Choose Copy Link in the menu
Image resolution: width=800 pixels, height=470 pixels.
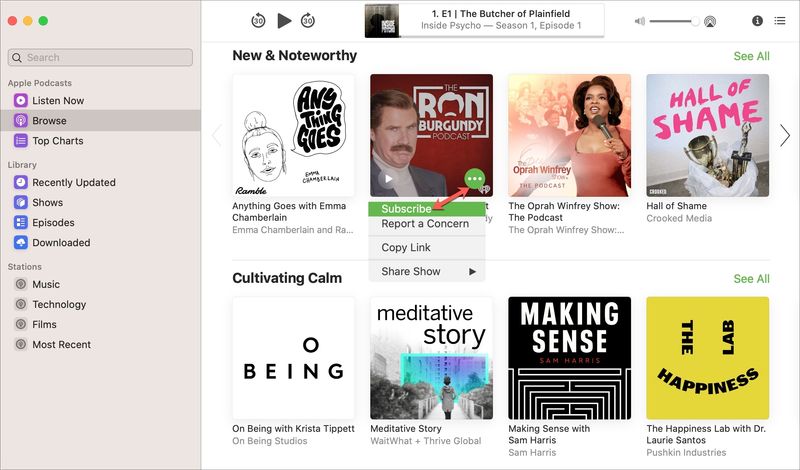[427, 248]
